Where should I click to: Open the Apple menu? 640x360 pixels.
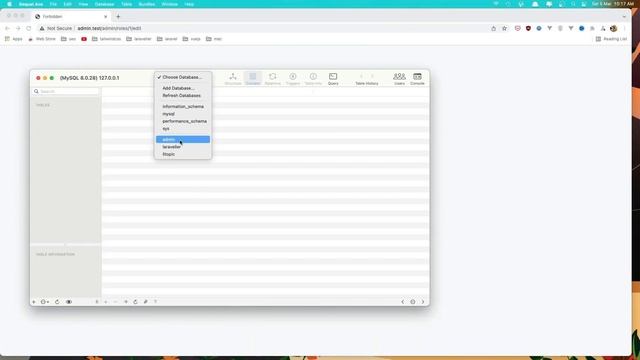[x=9, y=4]
